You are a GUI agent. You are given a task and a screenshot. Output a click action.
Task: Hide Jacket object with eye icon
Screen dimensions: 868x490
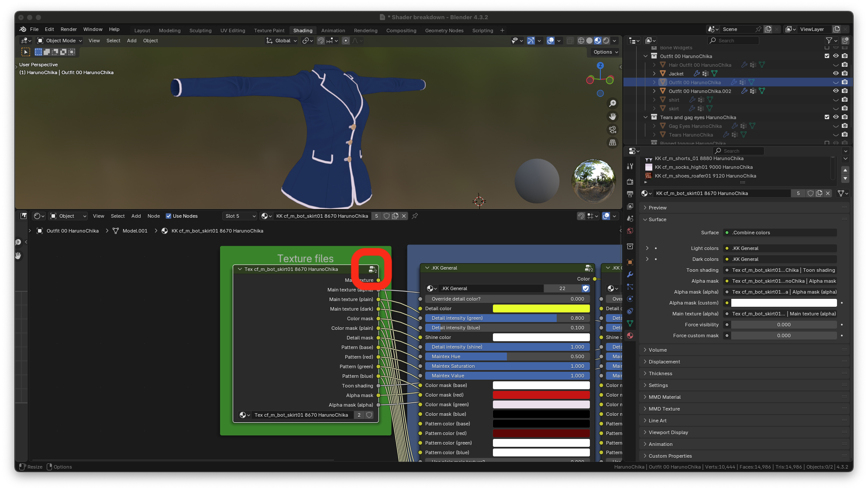point(836,73)
